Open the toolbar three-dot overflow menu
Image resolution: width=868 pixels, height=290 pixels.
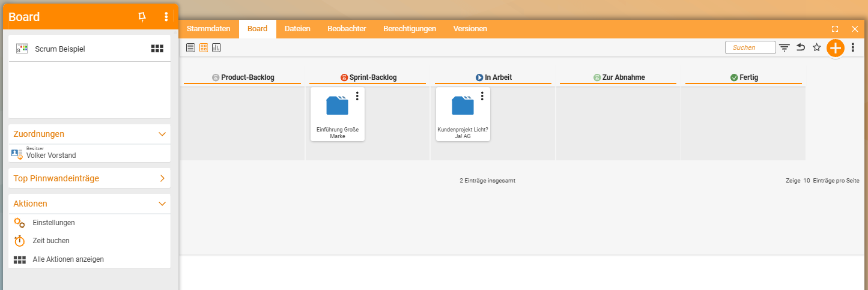click(x=853, y=47)
